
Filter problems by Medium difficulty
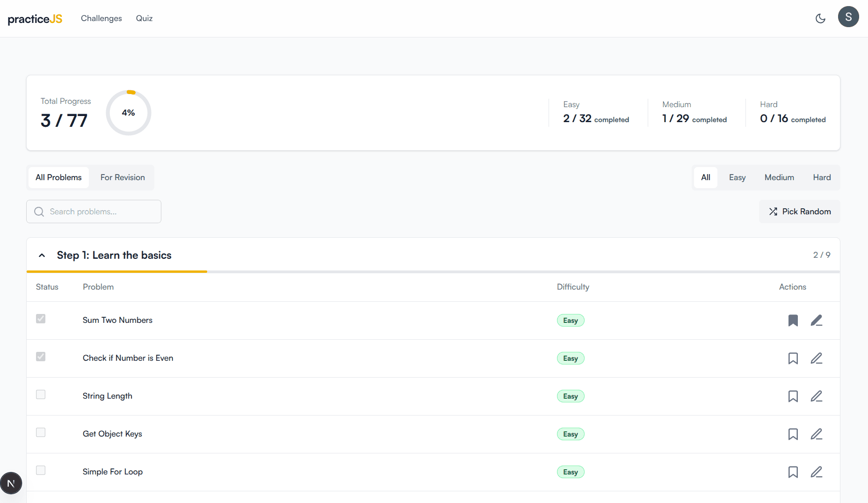[x=779, y=177]
